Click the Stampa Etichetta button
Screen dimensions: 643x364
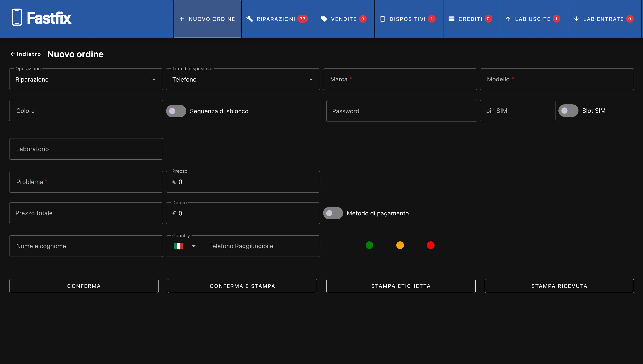[401, 286]
